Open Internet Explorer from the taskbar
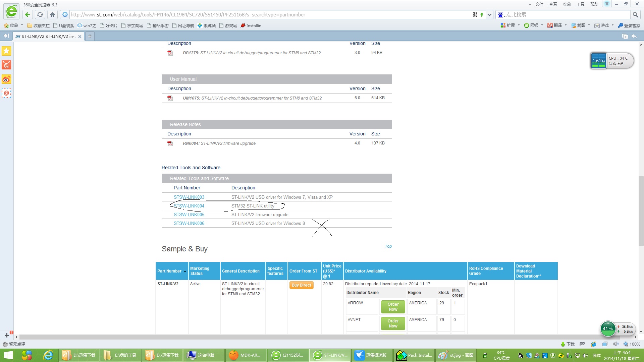Screen dimensions: 644x362 [48, 355]
